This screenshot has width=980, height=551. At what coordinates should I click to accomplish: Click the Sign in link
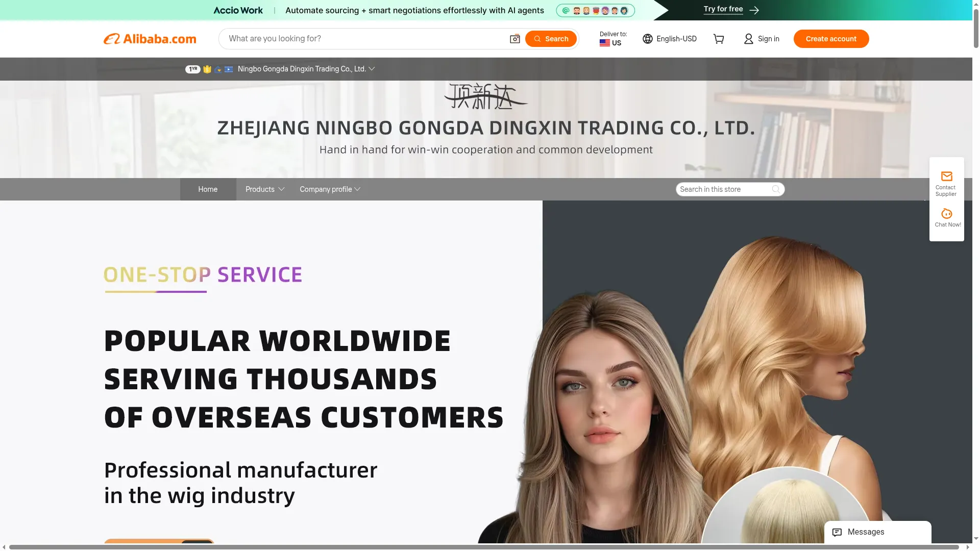click(x=768, y=39)
